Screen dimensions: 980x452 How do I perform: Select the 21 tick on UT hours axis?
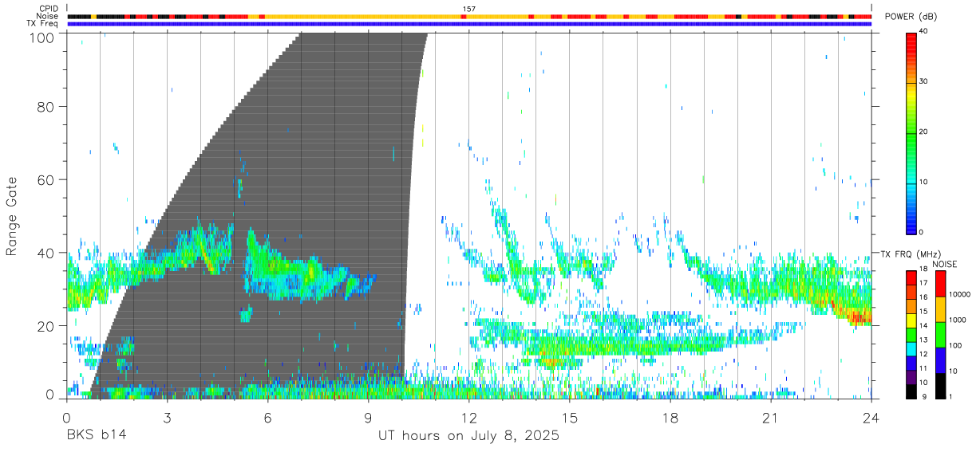click(771, 417)
